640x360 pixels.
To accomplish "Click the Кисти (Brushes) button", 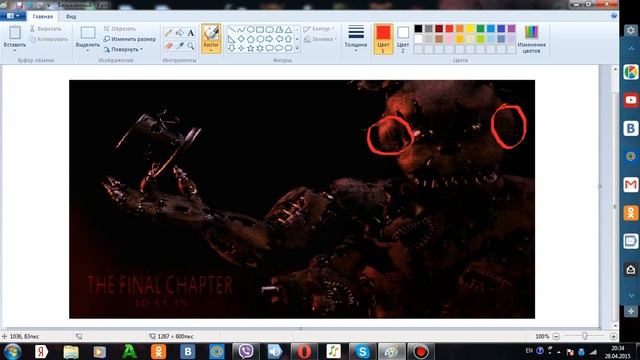I will [211, 38].
